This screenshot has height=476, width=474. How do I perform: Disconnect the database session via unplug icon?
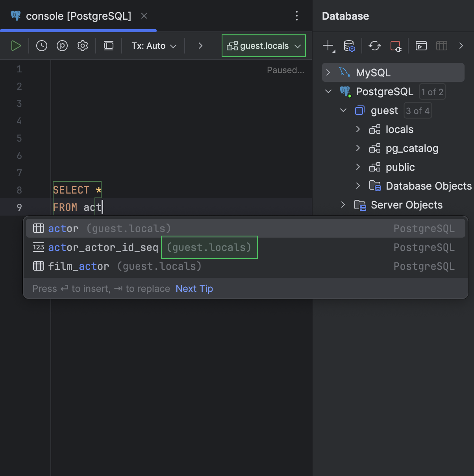point(396,46)
